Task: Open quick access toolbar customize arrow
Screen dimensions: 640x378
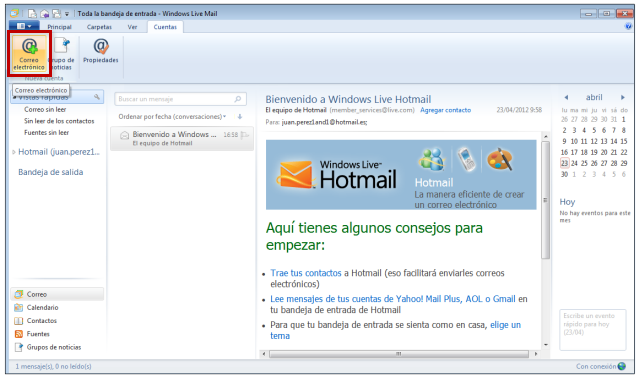Action: (x=67, y=14)
